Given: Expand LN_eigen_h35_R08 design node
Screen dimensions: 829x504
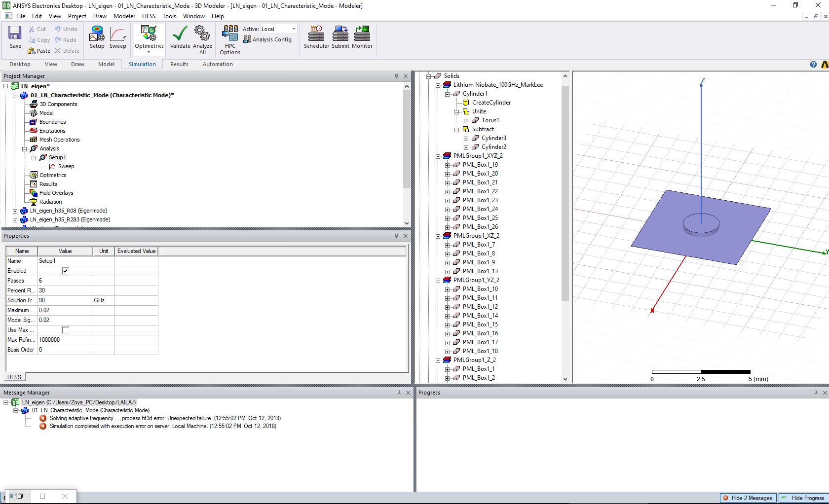Looking at the screenshot, I should click(x=15, y=211).
